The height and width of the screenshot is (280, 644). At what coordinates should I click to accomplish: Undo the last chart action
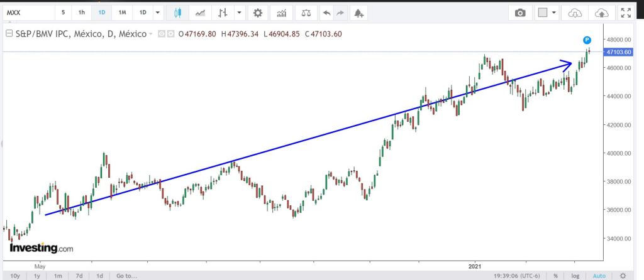[x=326, y=13]
